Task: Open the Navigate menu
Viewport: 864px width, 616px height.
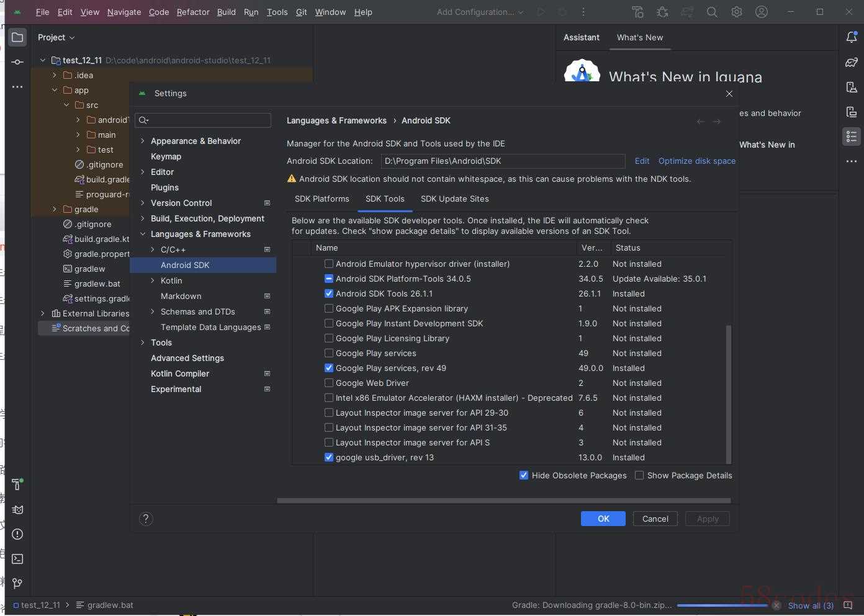Action: pos(124,12)
